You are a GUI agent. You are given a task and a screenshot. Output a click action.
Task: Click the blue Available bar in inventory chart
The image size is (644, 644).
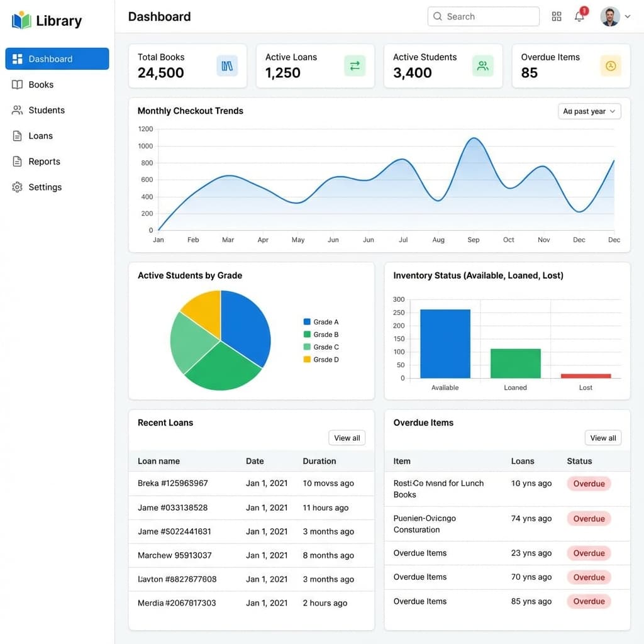pyautogui.click(x=445, y=343)
